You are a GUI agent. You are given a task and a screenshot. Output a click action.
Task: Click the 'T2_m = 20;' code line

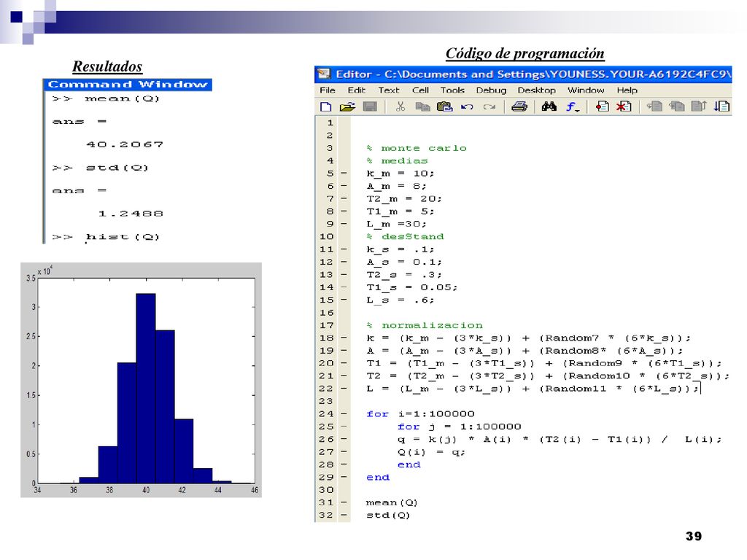point(404,198)
